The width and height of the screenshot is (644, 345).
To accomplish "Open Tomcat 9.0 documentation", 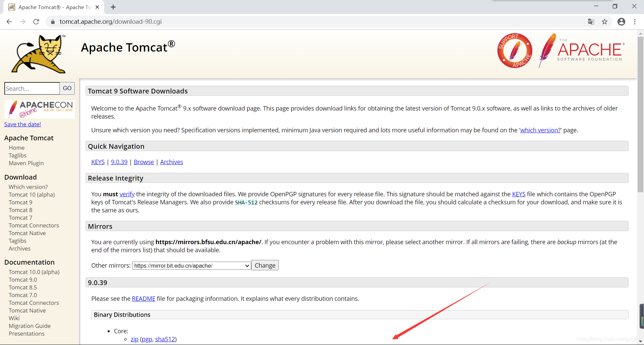I will click(23, 280).
